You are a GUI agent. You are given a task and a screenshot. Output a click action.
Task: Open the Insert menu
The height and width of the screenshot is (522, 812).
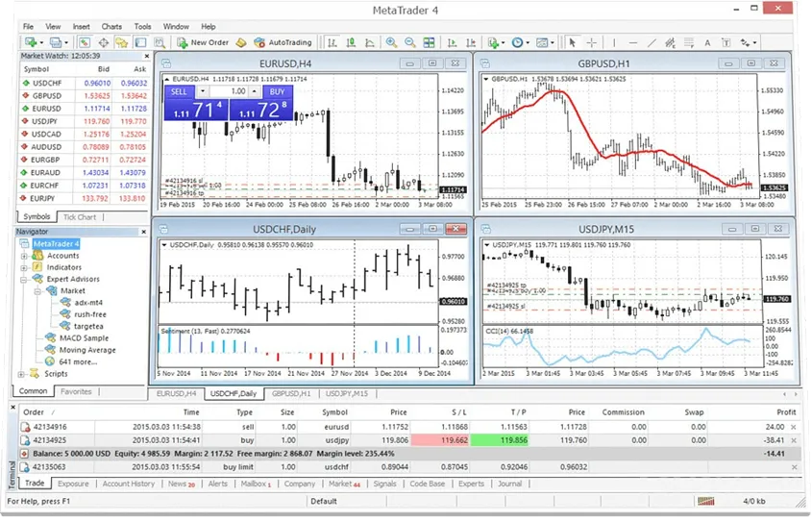(x=82, y=26)
